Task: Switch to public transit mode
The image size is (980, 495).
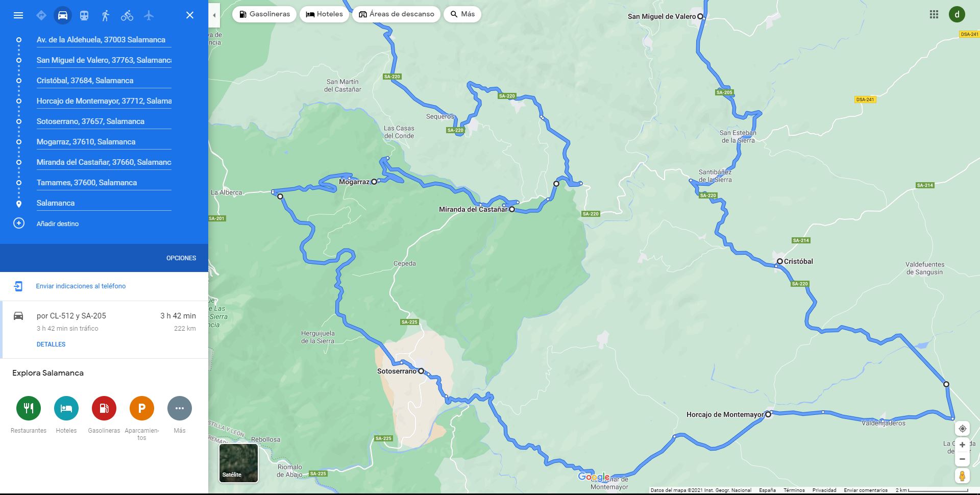Action: pyautogui.click(x=84, y=15)
